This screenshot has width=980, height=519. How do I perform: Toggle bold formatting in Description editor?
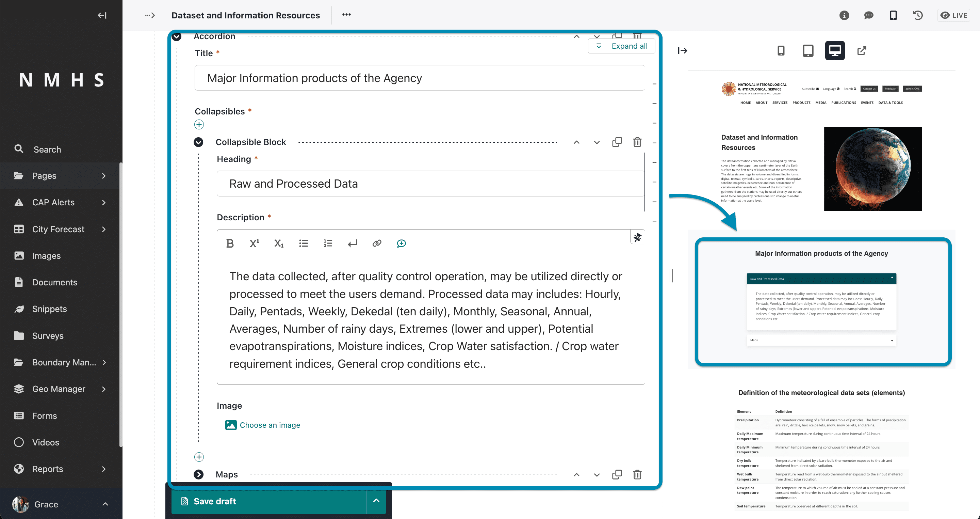point(230,243)
